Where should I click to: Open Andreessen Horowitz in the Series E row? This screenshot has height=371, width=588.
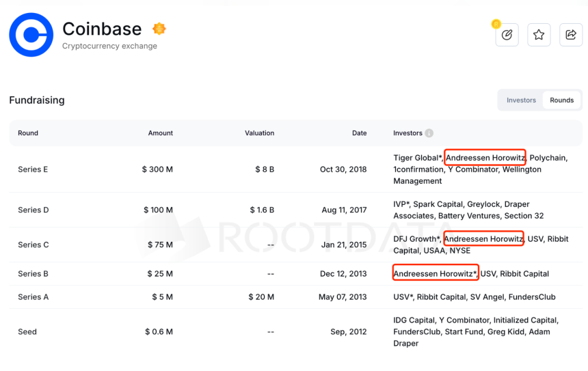point(485,158)
